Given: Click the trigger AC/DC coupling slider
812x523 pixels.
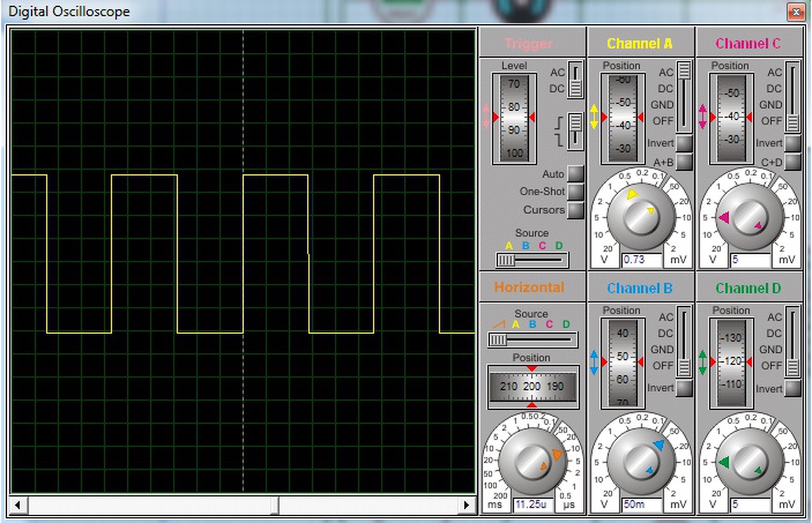Looking at the screenshot, I should (x=575, y=80).
